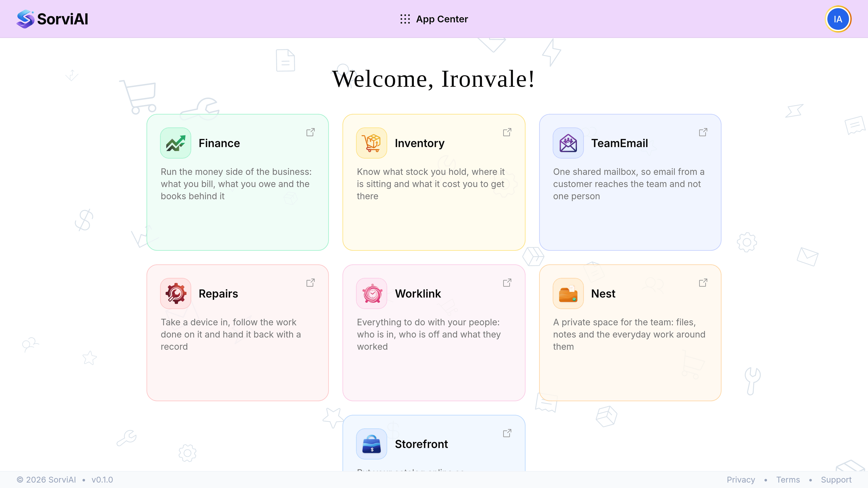Open the Support link in footer
The width and height of the screenshot is (868, 488).
click(836, 480)
